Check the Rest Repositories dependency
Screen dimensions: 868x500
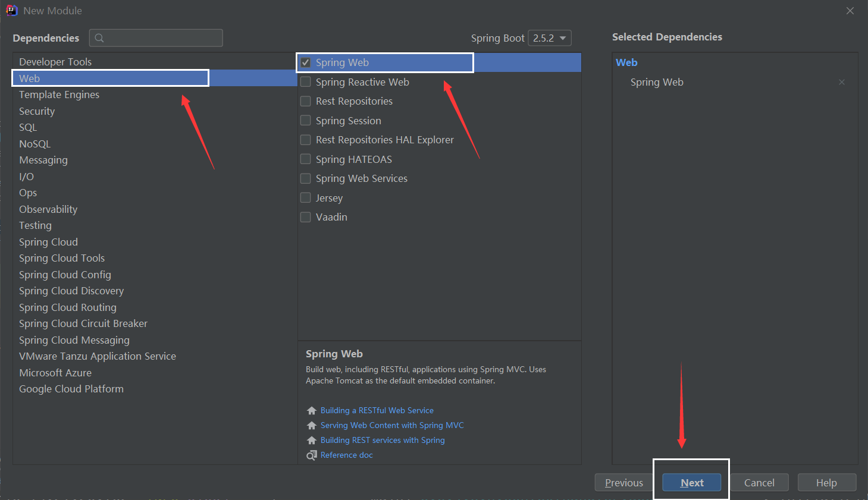(306, 101)
